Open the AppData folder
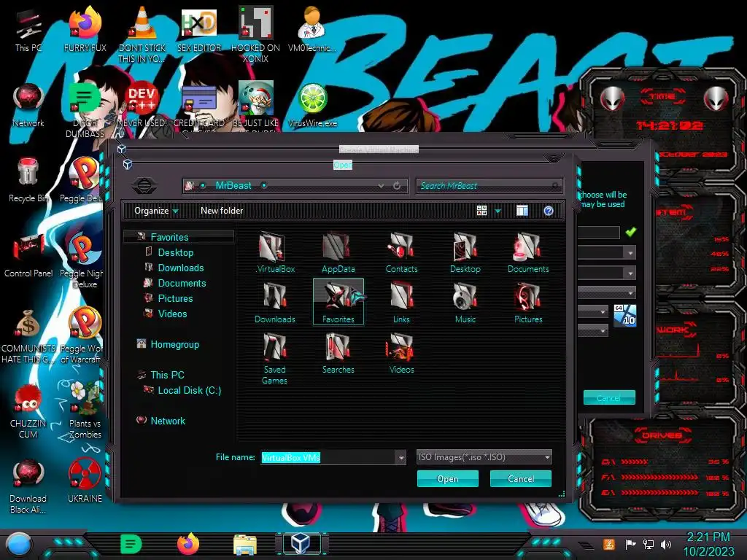The width and height of the screenshot is (747, 560). (338, 252)
